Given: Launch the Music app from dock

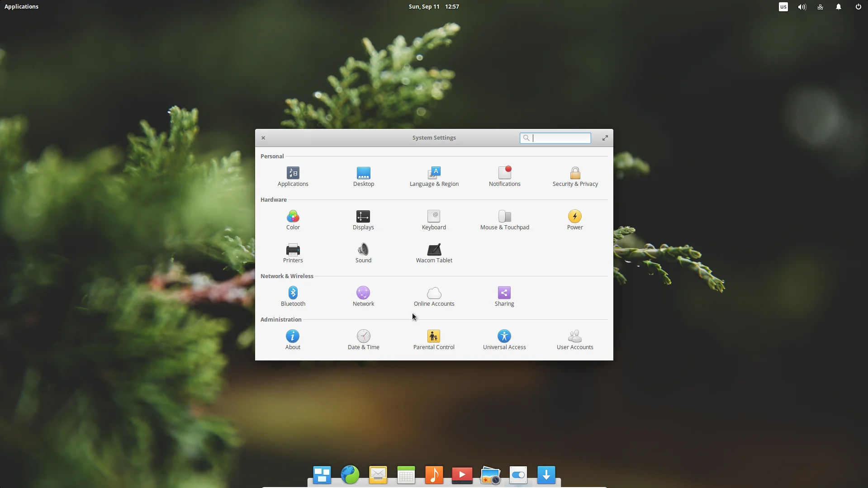Looking at the screenshot, I should coord(434,475).
